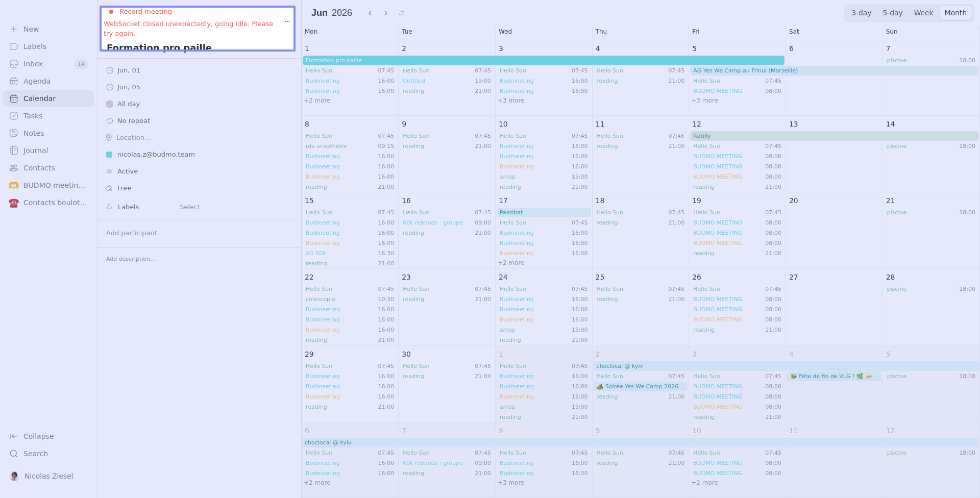The width and height of the screenshot is (980, 498).
Task: Click the return-to-today icon
Action: click(402, 13)
